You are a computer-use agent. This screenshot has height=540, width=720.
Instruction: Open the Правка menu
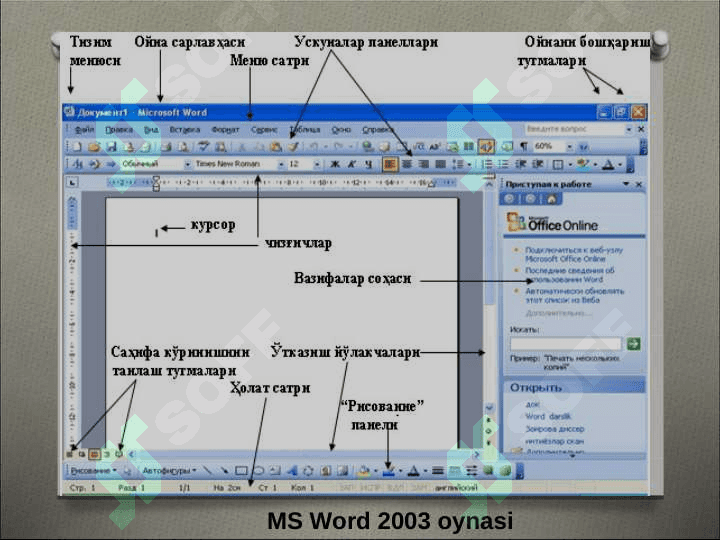click(118, 130)
